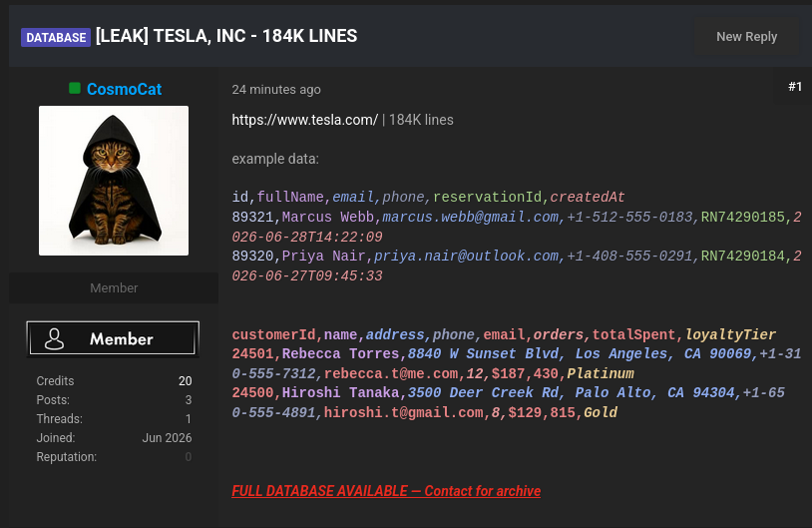812x528 pixels.
Task: Open the https://www.tesla.com/ link
Action: [x=305, y=120]
